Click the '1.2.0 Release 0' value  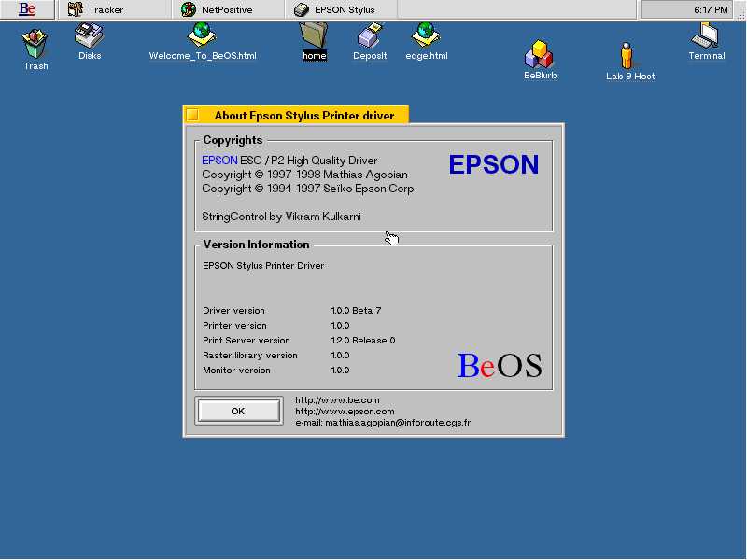click(363, 341)
